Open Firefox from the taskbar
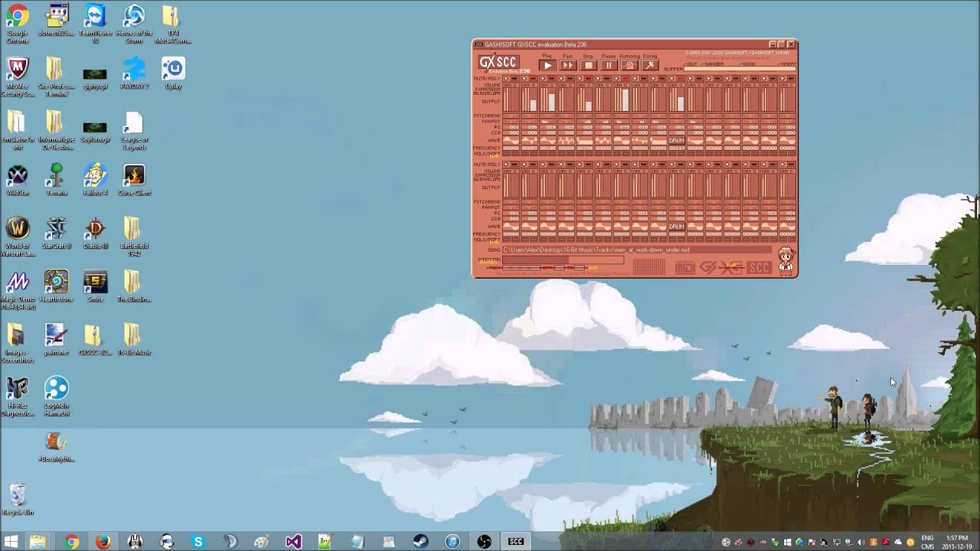 [x=103, y=542]
